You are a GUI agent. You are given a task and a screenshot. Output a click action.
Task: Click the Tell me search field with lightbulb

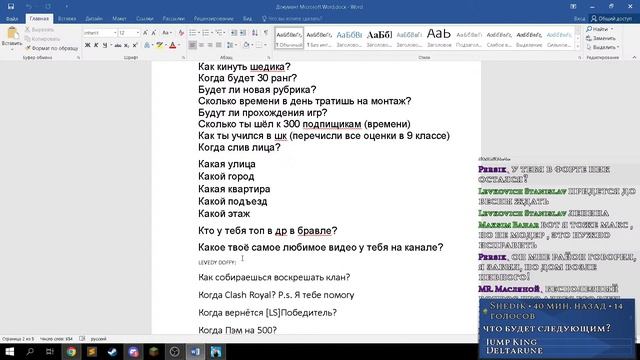(x=292, y=18)
